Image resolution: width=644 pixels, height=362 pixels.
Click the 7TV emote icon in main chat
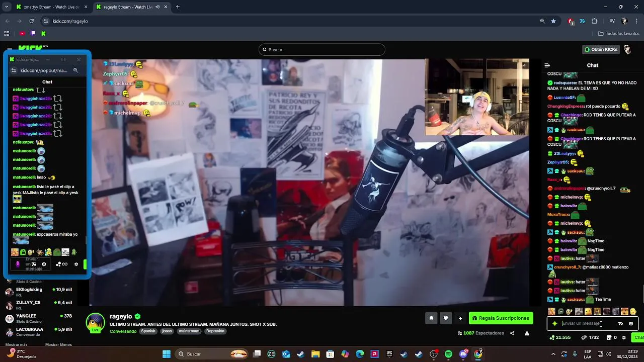coord(620,323)
